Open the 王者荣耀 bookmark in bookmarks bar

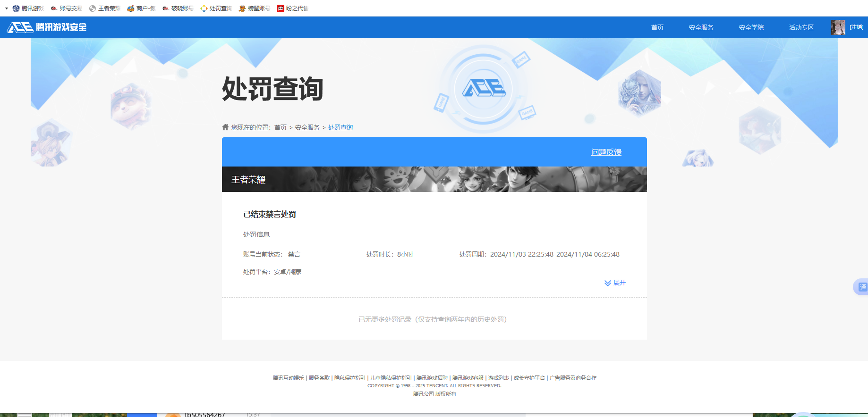click(104, 8)
